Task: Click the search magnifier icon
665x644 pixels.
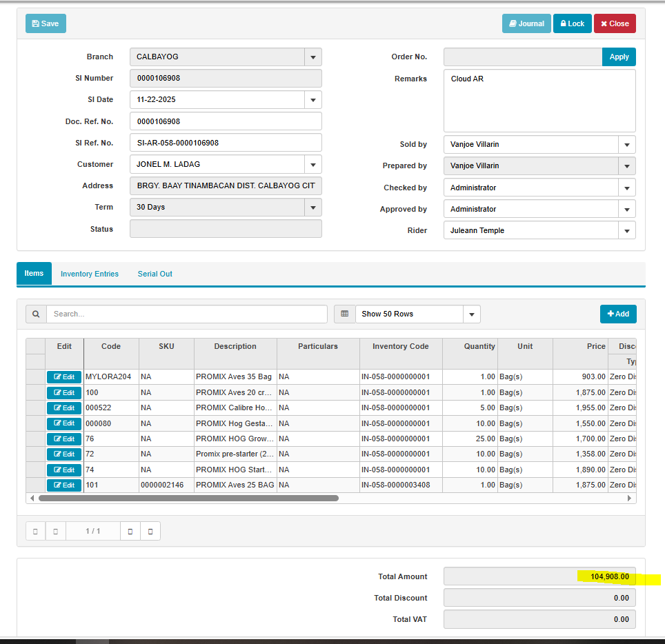Action: [36, 314]
